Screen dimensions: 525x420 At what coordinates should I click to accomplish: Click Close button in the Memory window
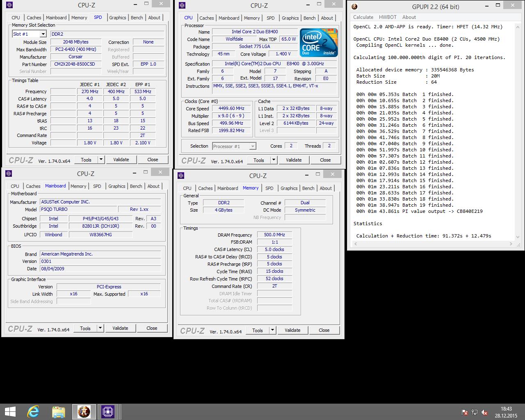[x=324, y=330]
